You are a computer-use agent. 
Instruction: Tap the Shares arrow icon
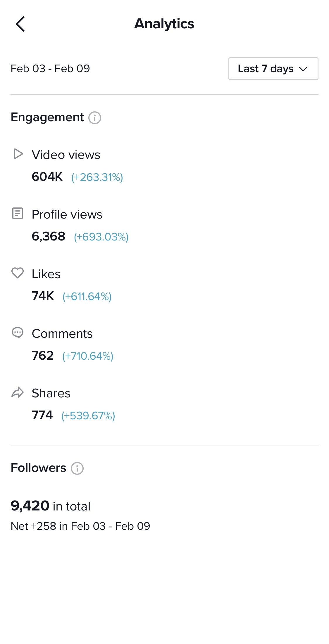18,392
